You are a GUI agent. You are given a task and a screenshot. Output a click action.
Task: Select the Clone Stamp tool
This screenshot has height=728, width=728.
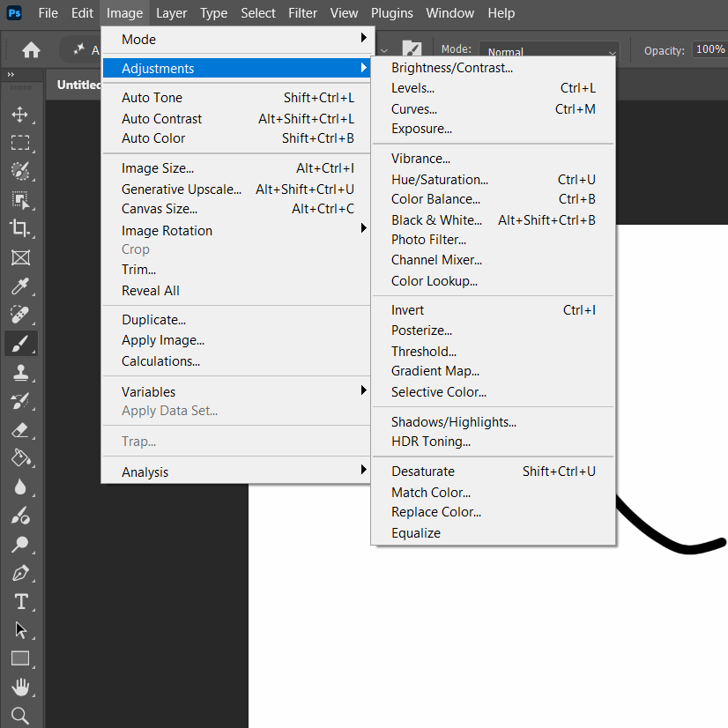[x=20, y=372]
